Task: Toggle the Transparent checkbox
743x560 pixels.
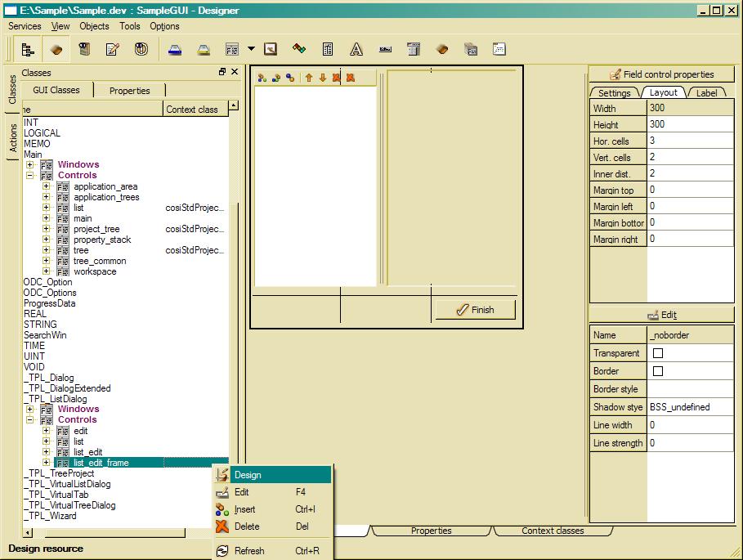Action: point(657,353)
